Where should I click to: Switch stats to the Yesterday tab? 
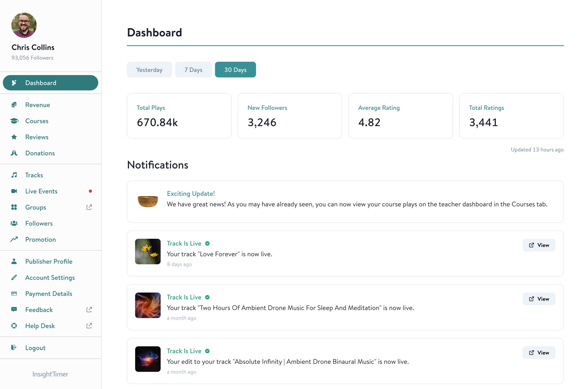coord(149,70)
